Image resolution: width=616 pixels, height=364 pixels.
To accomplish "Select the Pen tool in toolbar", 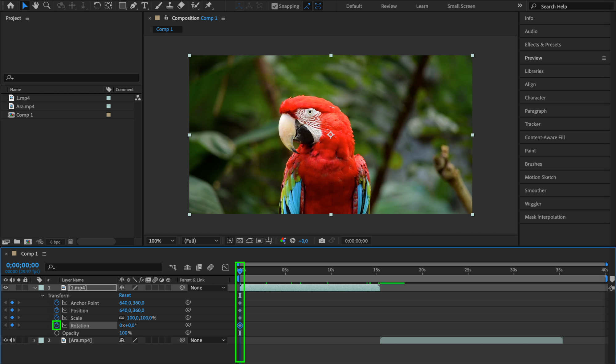I will pyautogui.click(x=133, y=6).
